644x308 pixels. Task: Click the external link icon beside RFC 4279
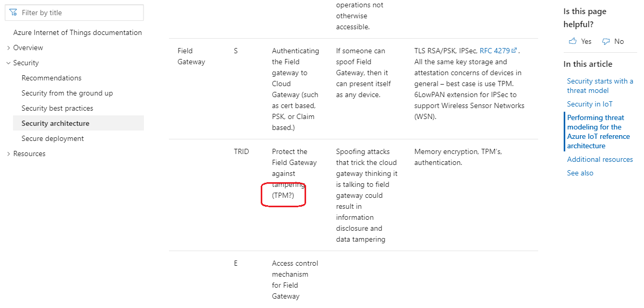(515, 50)
